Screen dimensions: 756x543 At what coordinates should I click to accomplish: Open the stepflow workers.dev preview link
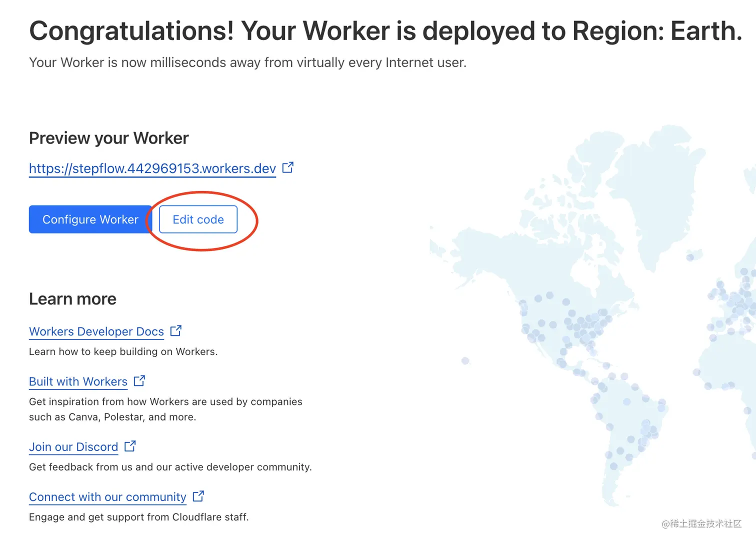152,168
